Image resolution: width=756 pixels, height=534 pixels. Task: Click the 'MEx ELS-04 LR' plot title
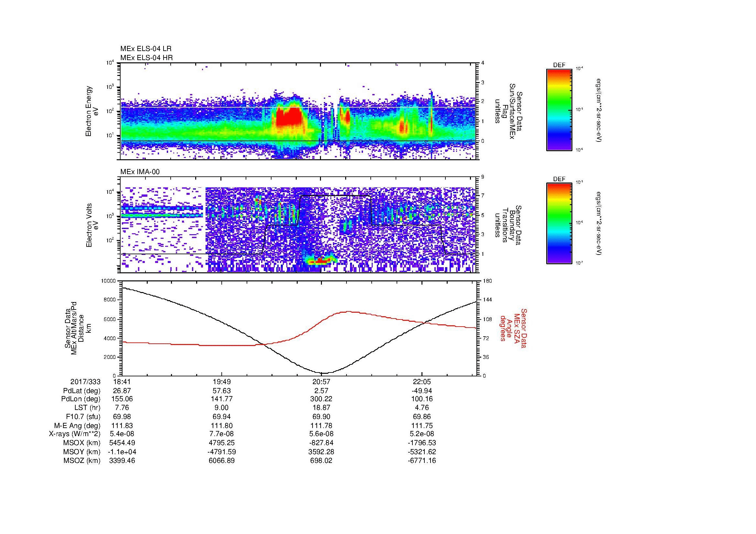(x=146, y=49)
